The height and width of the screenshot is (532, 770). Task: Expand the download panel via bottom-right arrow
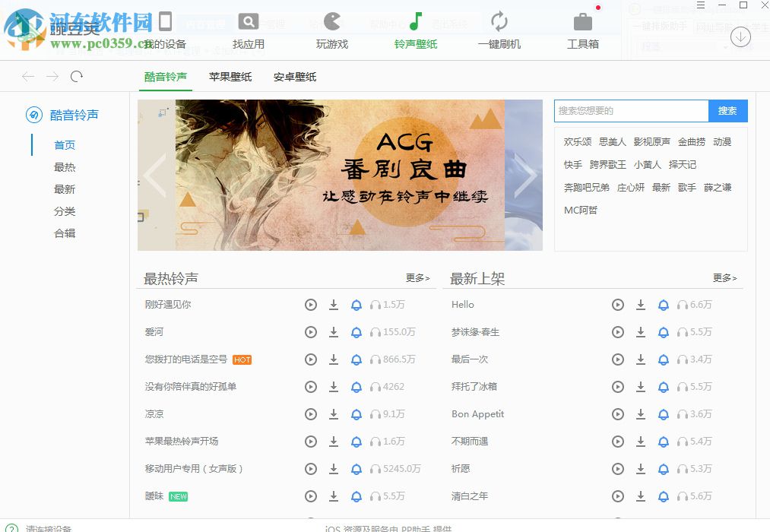pyautogui.click(x=740, y=36)
